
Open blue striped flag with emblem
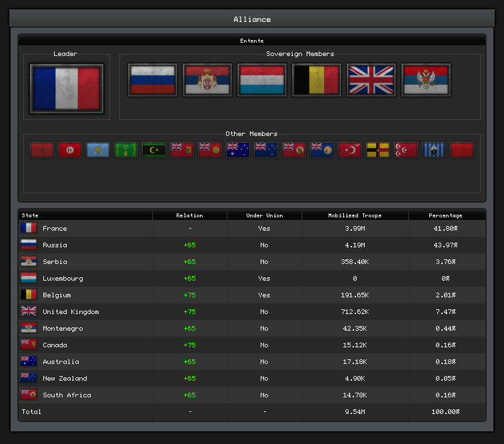click(433, 150)
